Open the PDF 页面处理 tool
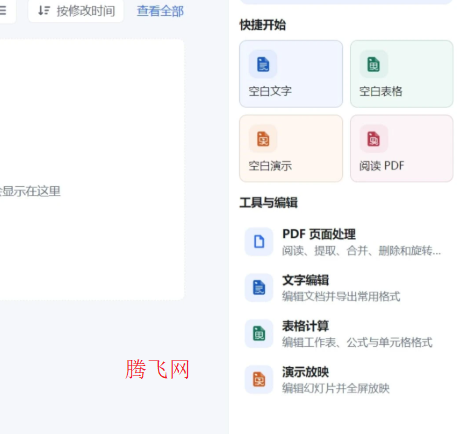459x434 pixels. pyautogui.click(x=346, y=242)
